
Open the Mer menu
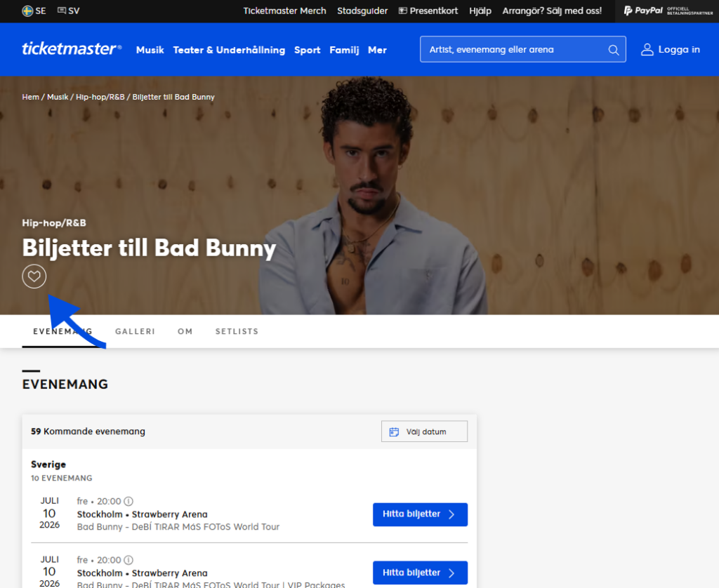coord(377,50)
